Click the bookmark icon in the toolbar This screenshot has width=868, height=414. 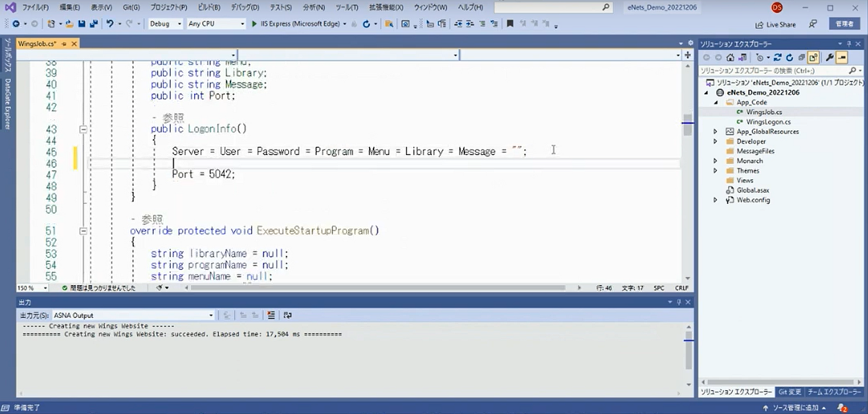(510, 24)
